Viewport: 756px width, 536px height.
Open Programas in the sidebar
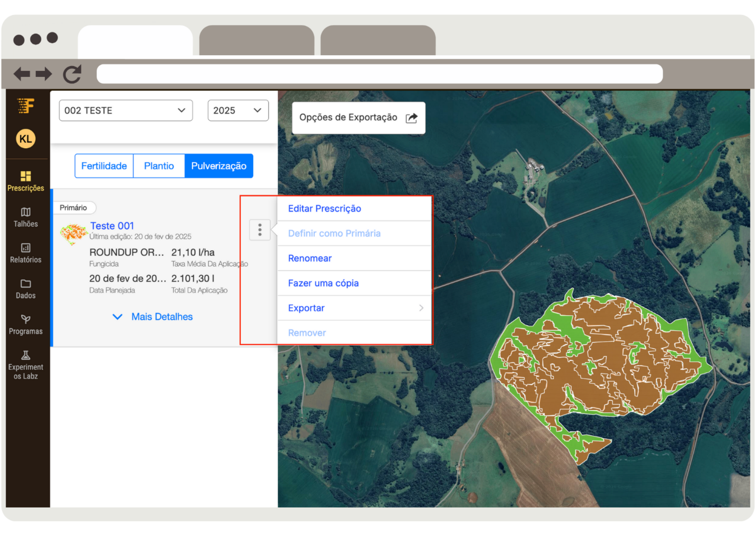(26, 325)
